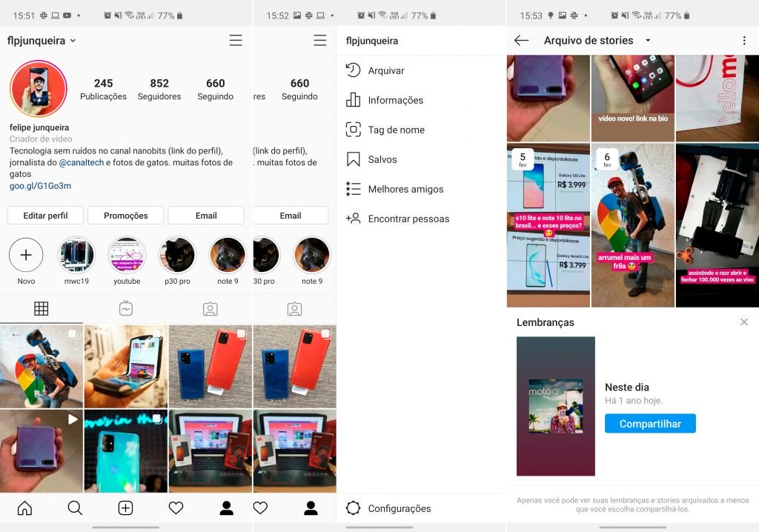The width and height of the screenshot is (759, 532).
Task: Open the mwc19 highlight
Action: pos(76,260)
